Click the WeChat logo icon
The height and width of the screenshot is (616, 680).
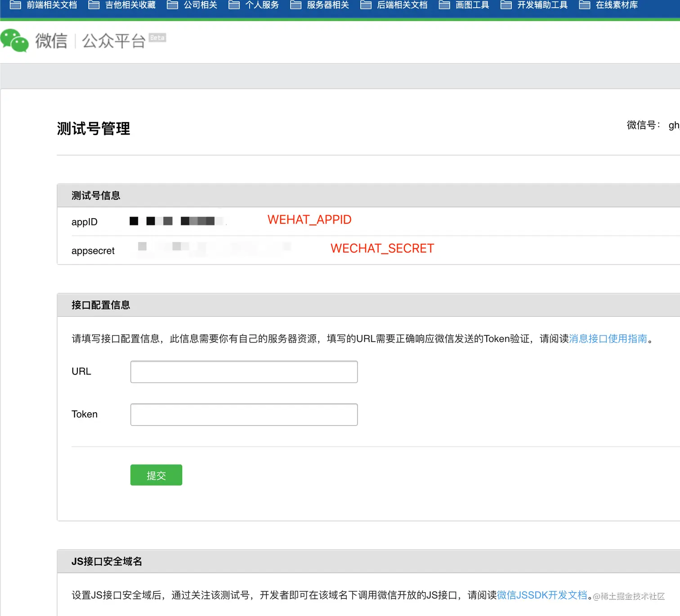click(14, 40)
